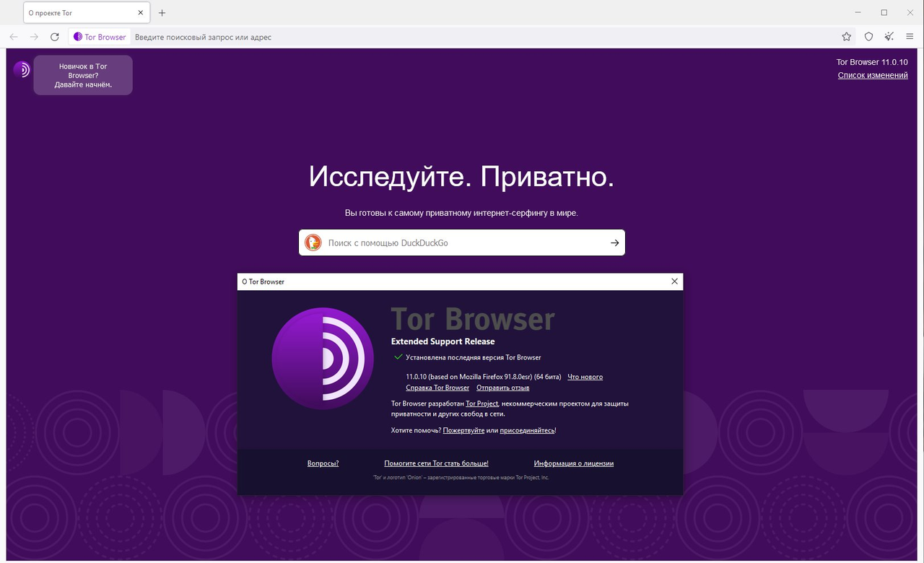
Task: Maximize the Tor Browser window
Action: tap(884, 12)
